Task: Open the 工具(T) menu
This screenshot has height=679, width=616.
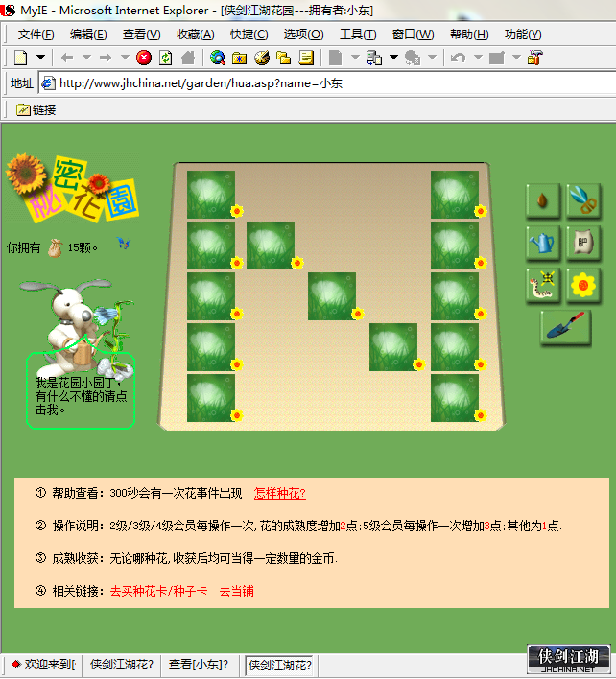Action: [358, 35]
